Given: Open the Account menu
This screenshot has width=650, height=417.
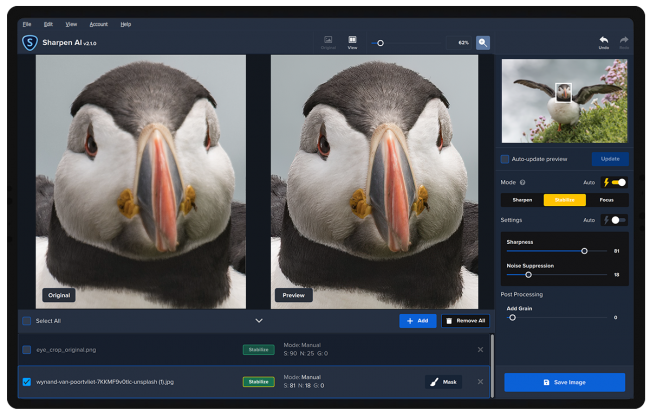Looking at the screenshot, I should coord(98,23).
